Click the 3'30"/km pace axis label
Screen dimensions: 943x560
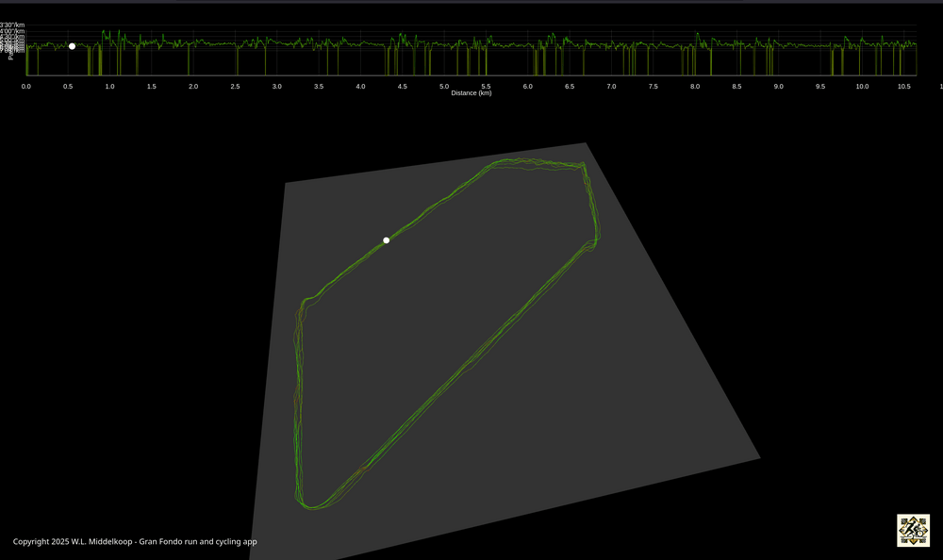(x=11, y=25)
